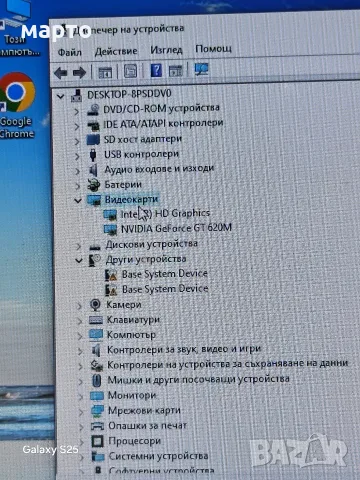The height and width of the screenshot is (480, 360).
Task: Expand the Дискови устройства category
Action: (78, 246)
